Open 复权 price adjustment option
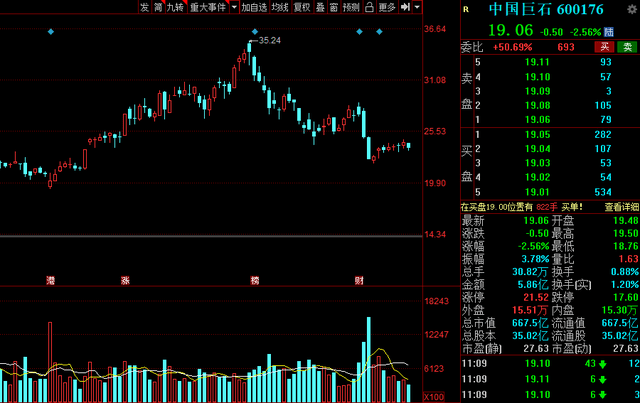This screenshot has width=640, height=403. 302,7
